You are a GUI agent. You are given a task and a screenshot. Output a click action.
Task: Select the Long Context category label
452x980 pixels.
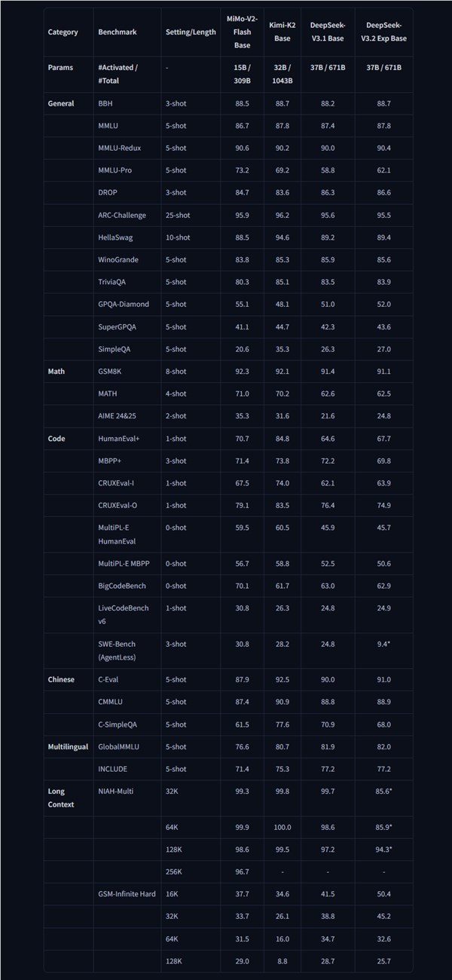pos(60,798)
